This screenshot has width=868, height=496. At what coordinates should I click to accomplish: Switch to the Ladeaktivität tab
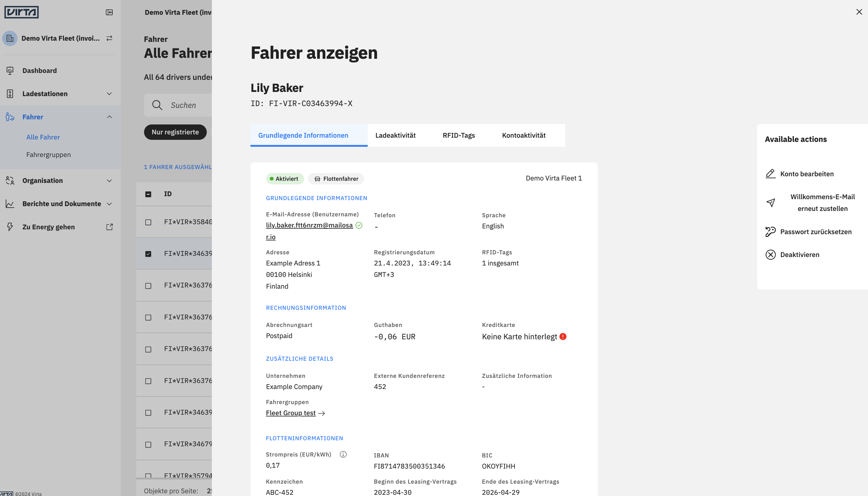395,135
